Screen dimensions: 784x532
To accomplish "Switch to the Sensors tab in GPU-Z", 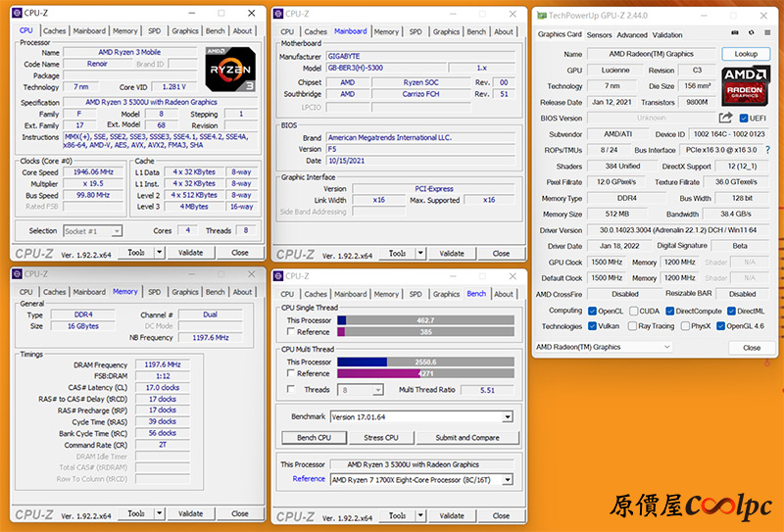I will click(x=599, y=35).
